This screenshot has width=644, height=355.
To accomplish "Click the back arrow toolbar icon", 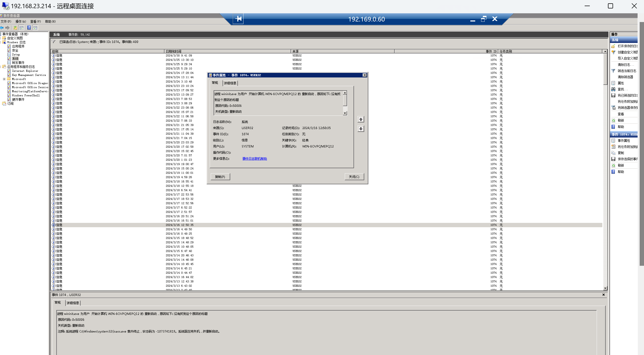I will [2, 28].
